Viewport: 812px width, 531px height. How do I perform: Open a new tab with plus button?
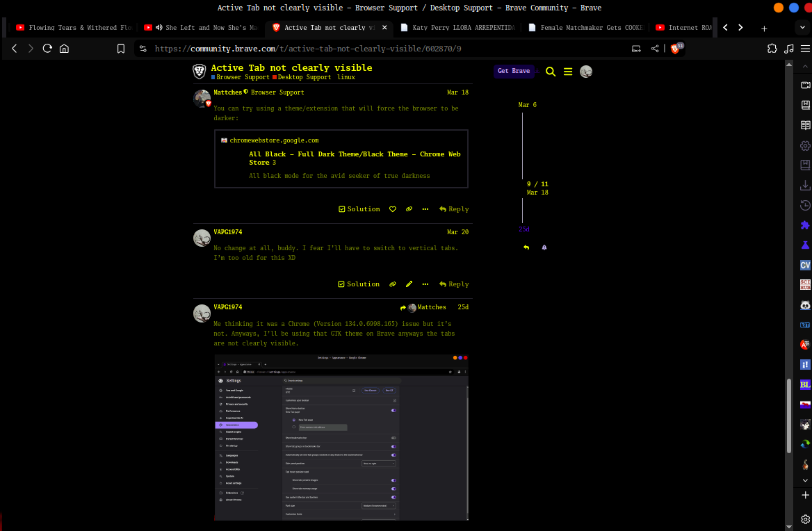pyautogui.click(x=764, y=28)
